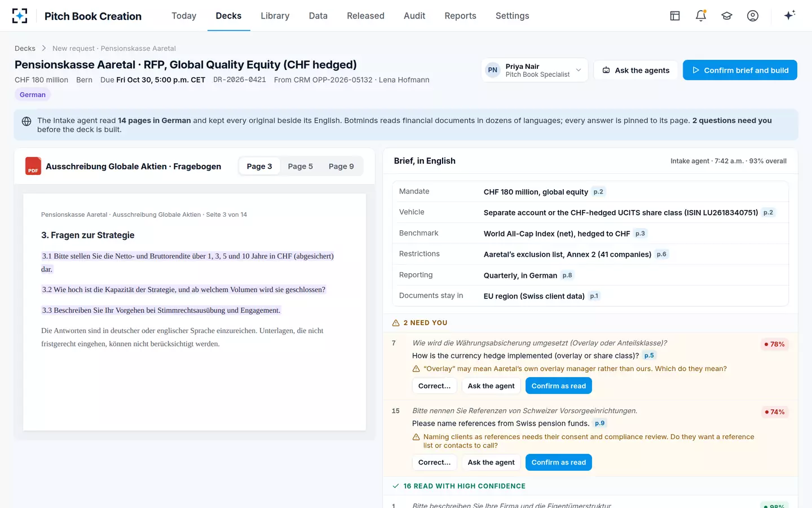Open the Settings tab
Image resolution: width=812 pixels, height=508 pixels.
tap(512, 16)
